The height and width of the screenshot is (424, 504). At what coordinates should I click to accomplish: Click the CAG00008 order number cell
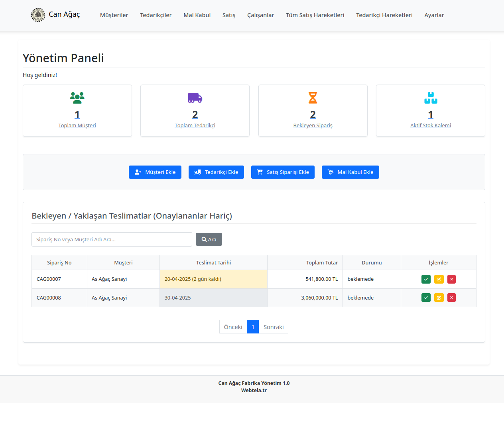click(59, 298)
